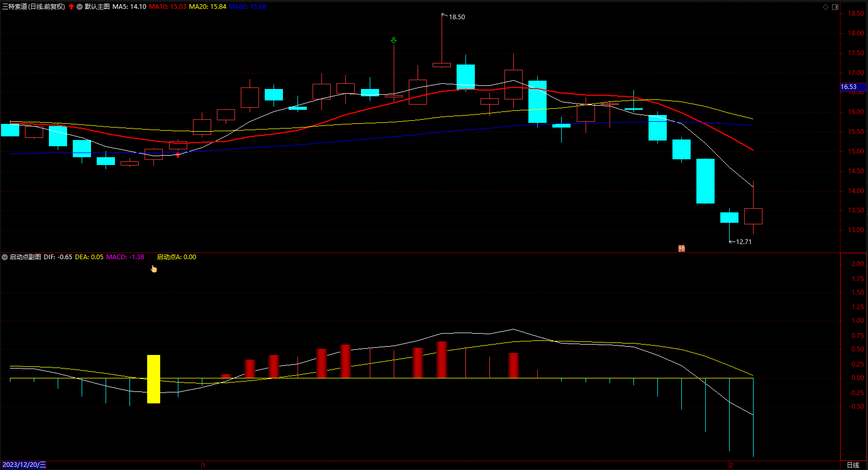Click the DIF: -0.65 value

coord(58,257)
